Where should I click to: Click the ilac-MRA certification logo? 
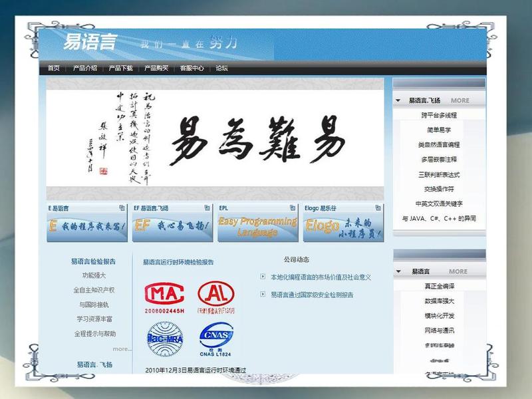(x=165, y=338)
